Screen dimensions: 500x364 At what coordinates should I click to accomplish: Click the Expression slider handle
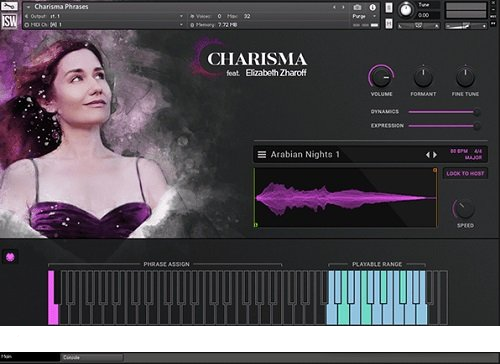477,126
